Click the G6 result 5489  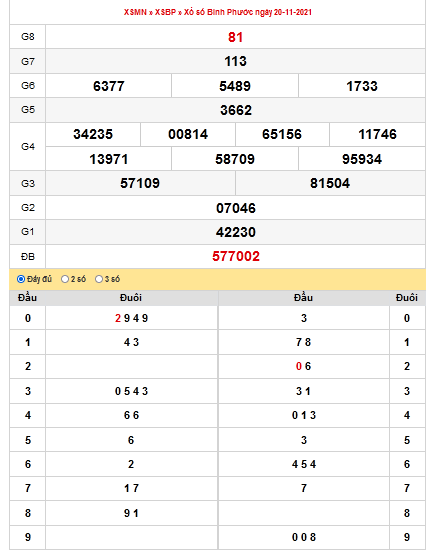click(235, 86)
